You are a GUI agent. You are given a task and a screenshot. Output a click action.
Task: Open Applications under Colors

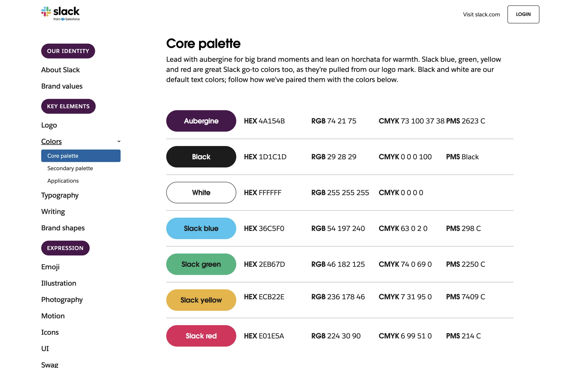[x=63, y=181]
